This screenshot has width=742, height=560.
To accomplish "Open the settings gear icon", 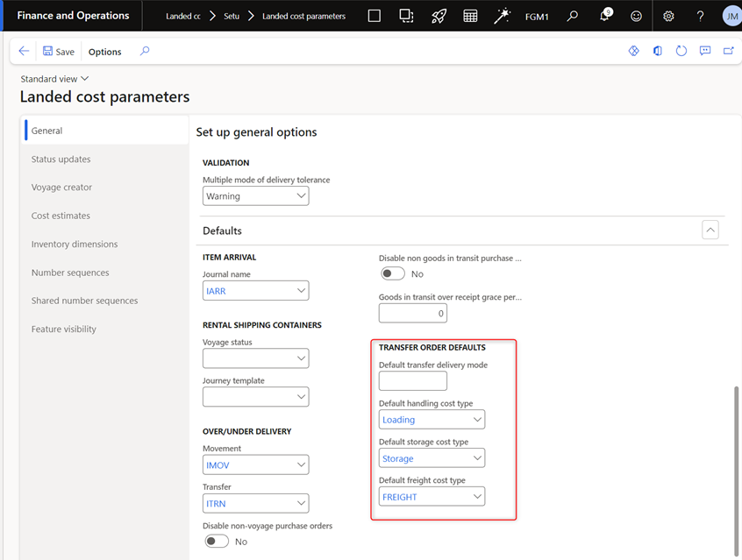I will click(668, 17).
